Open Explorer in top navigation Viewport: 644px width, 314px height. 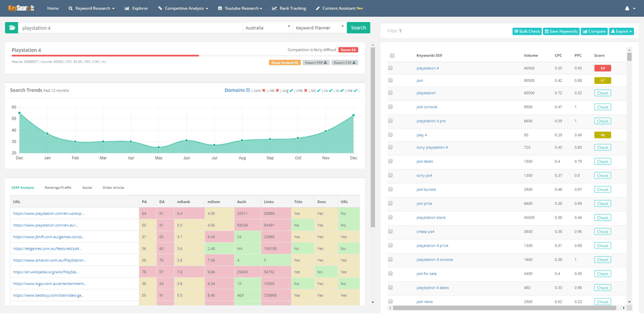[136, 8]
